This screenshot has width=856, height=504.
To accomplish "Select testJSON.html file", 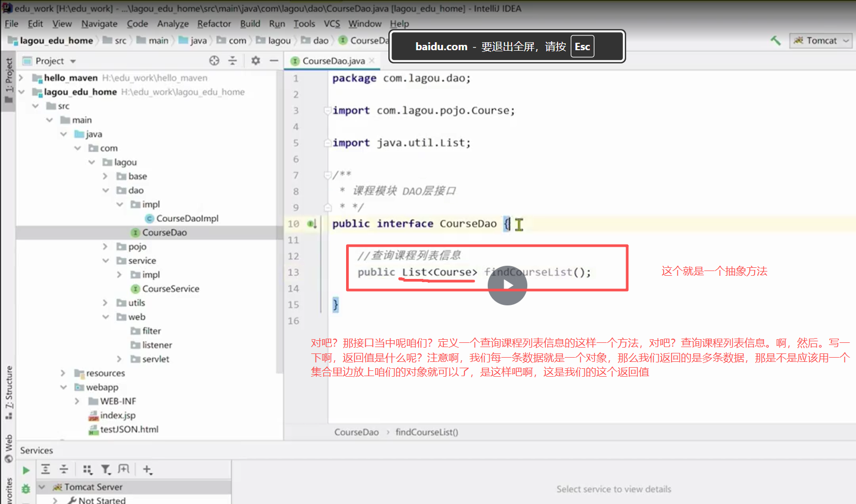I will click(x=124, y=430).
